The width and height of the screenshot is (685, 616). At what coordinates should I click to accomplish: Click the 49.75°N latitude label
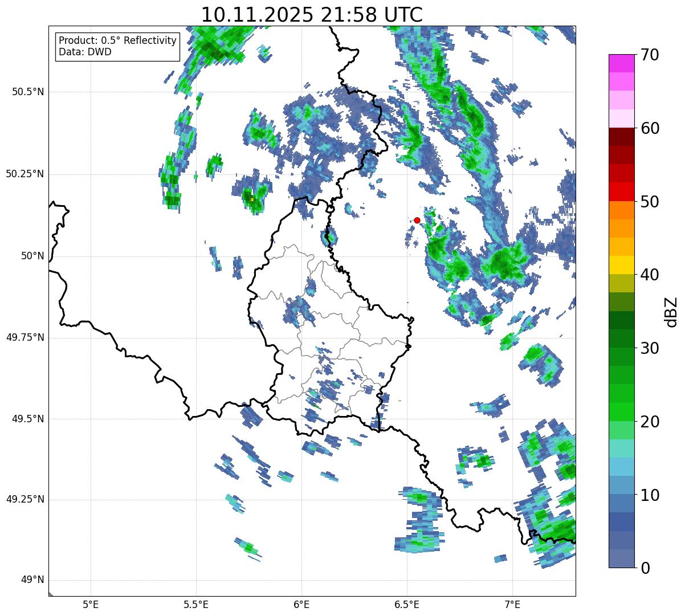[25, 337]
